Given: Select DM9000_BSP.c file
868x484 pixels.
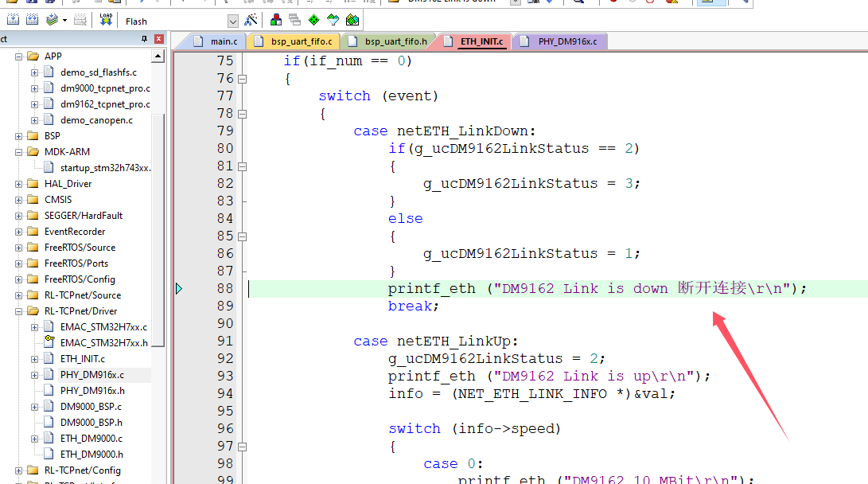Looking at the screenshot, I should [91, 407].
